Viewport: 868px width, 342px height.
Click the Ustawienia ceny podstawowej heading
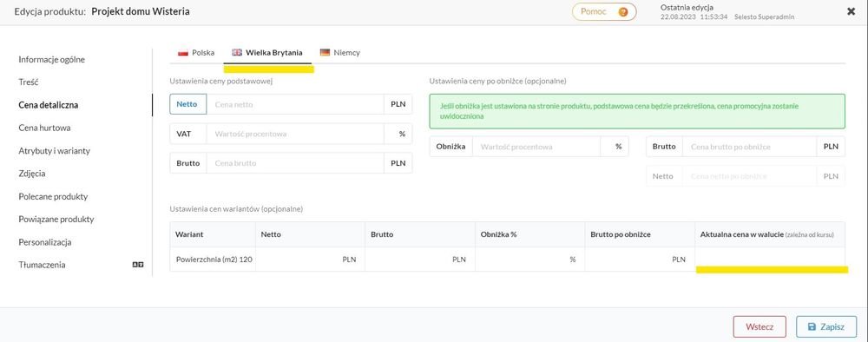(221, 82)
